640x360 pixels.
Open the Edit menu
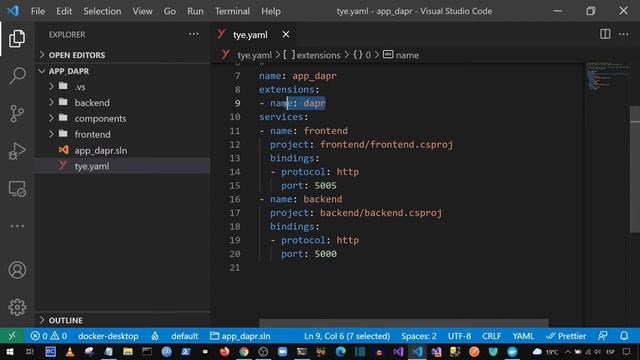coord(64,11)
